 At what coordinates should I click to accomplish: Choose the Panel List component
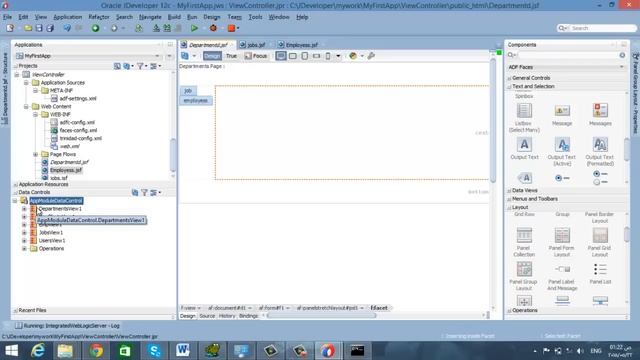[600, 273]
